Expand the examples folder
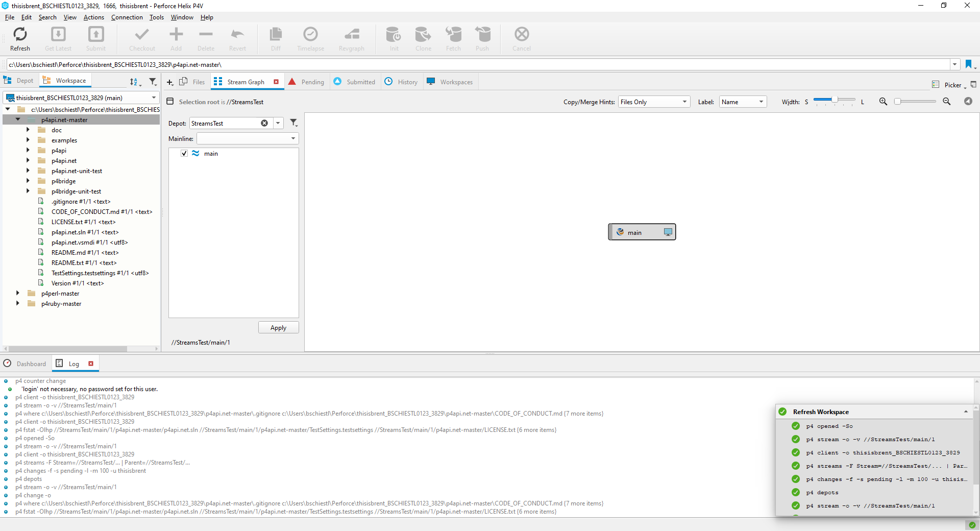Image resolution: width=980 pixels, height=531 pixels. 28,140
